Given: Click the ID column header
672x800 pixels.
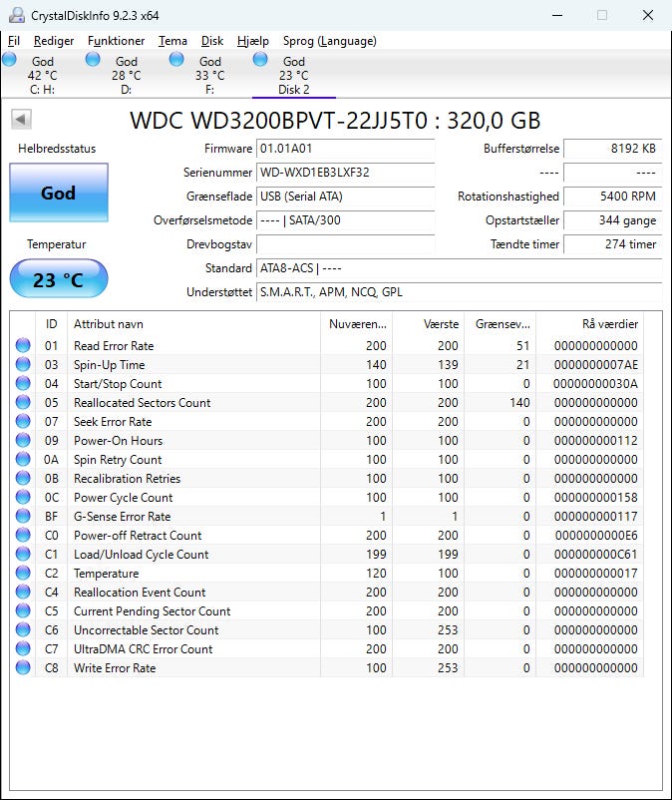Looking at the screenshot, I should click(x=51, y=324).
